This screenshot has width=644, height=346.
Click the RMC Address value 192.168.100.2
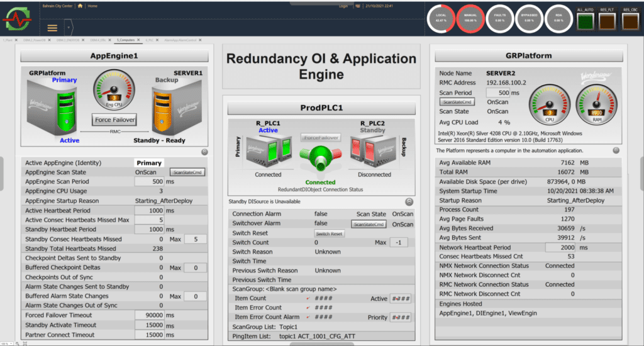point(506,82)
